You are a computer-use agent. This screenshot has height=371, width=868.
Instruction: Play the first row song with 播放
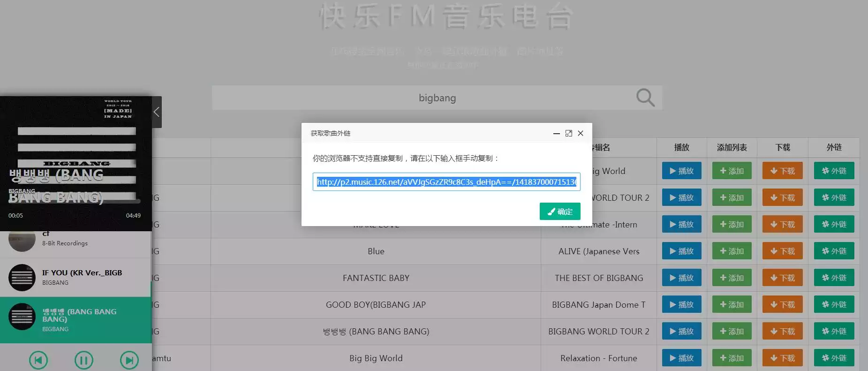click(x=681, y=171)
